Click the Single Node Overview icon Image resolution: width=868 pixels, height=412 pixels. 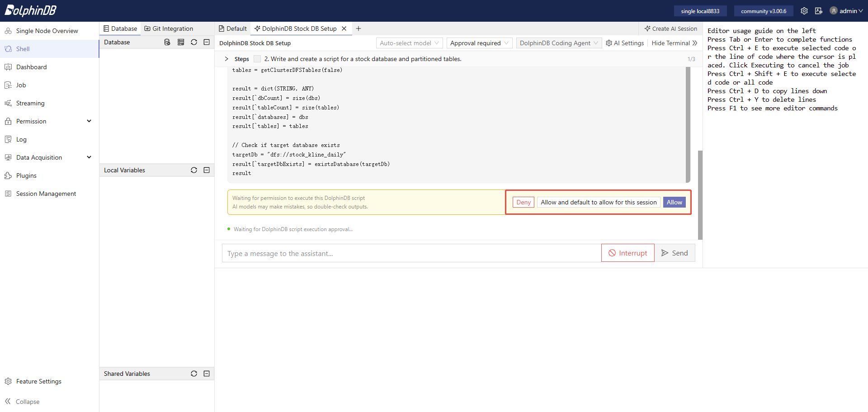click(x=8, y=31)
